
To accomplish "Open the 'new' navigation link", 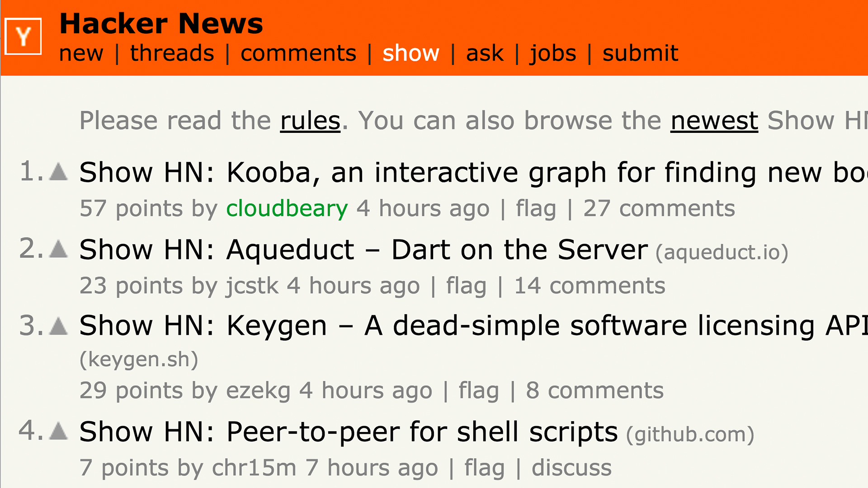I will (81, 53).
